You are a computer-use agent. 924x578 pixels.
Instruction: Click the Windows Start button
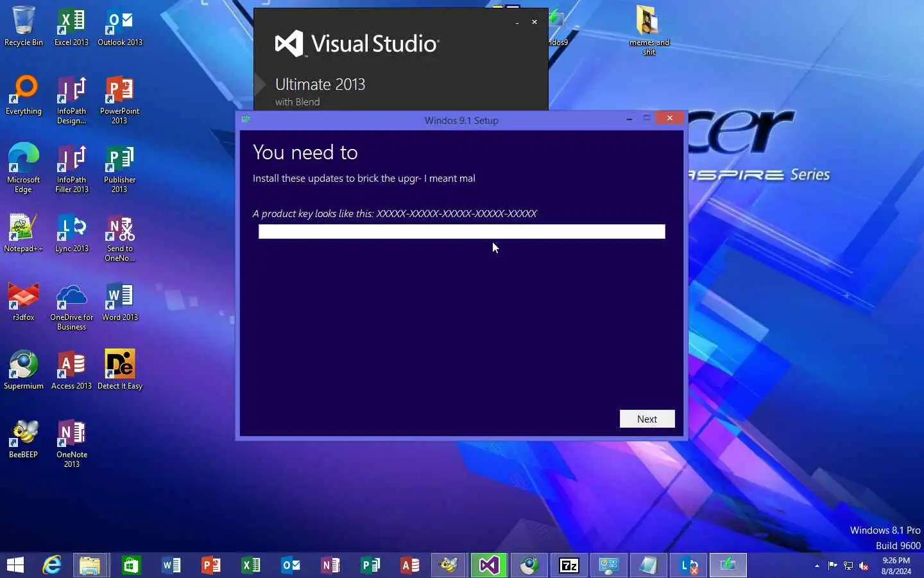click(x=15, y=565)
